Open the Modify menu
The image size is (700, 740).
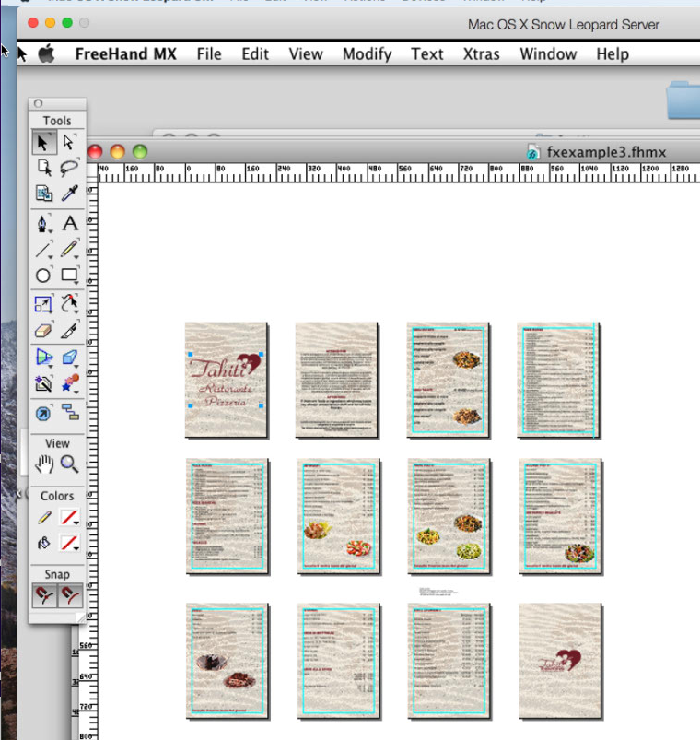(x=367, y=54)
